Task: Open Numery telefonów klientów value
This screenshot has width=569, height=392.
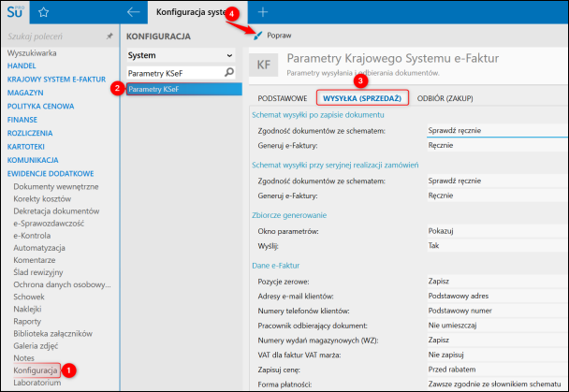Action: (x=497, y=311)
